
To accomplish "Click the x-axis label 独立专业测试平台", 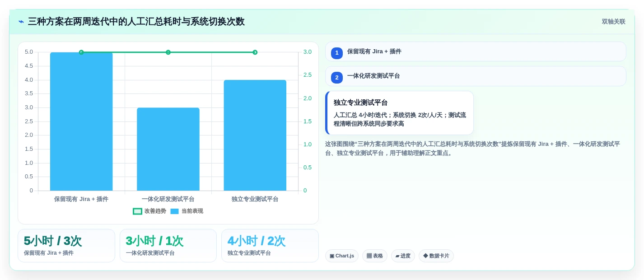I will tap(255, 199).
